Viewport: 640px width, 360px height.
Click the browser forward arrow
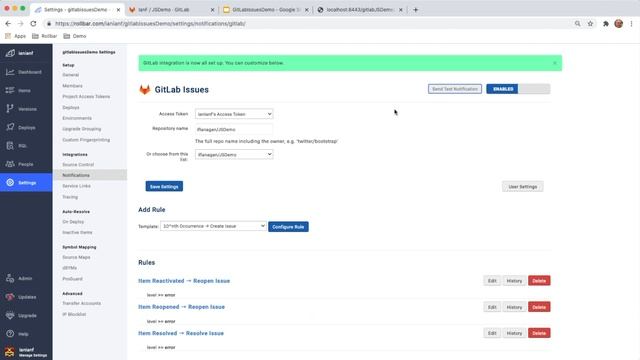tap(20, 24)
